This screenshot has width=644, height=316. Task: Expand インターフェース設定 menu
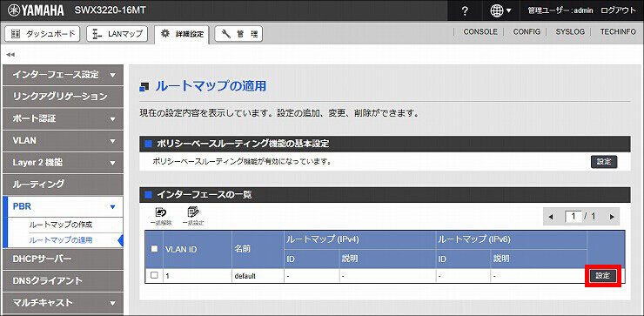click(x=63, y=75)
